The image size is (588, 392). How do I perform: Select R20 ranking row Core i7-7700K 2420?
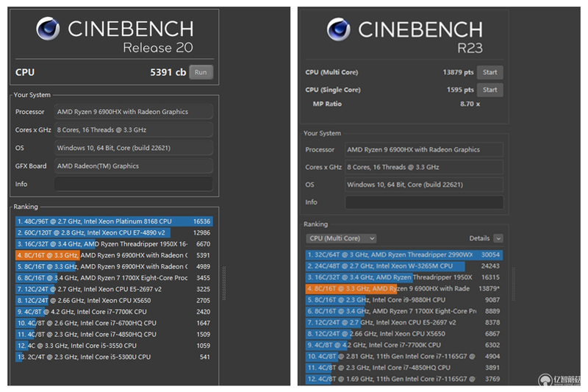tap(114, 311)
